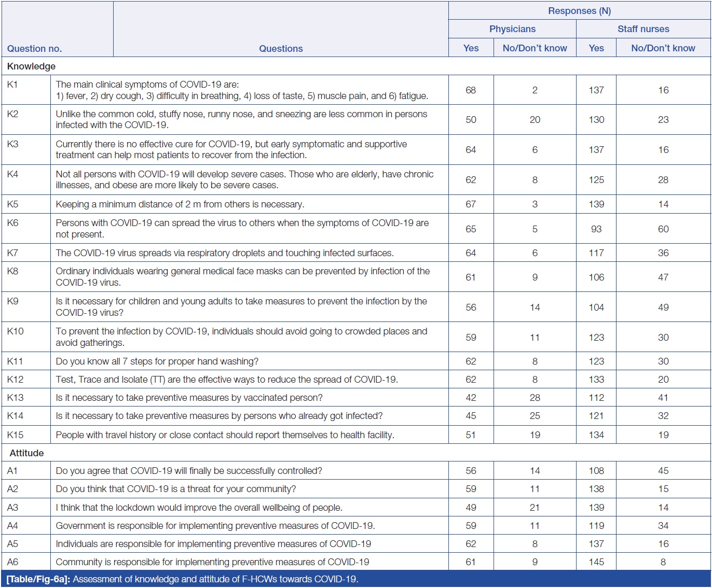Screen dimensions: 712x588
Task: Click the K11 hand washing steps question
Action: point(157,361)
